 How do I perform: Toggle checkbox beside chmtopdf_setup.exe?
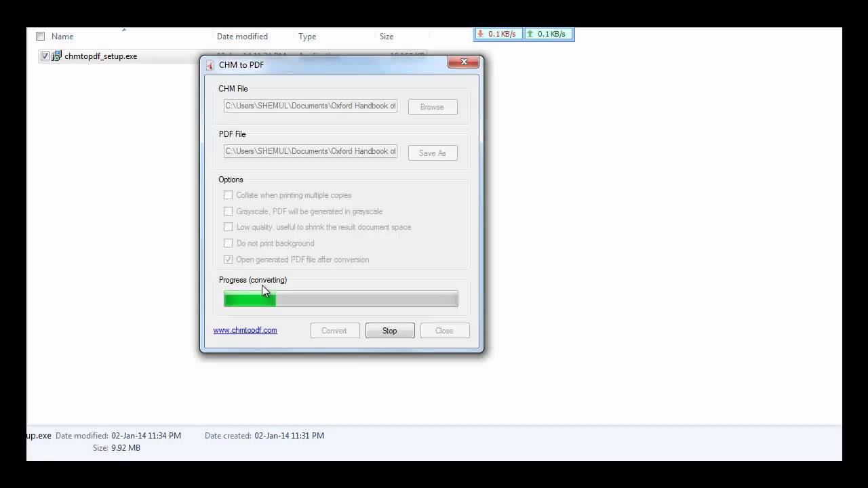pos(45,56)
